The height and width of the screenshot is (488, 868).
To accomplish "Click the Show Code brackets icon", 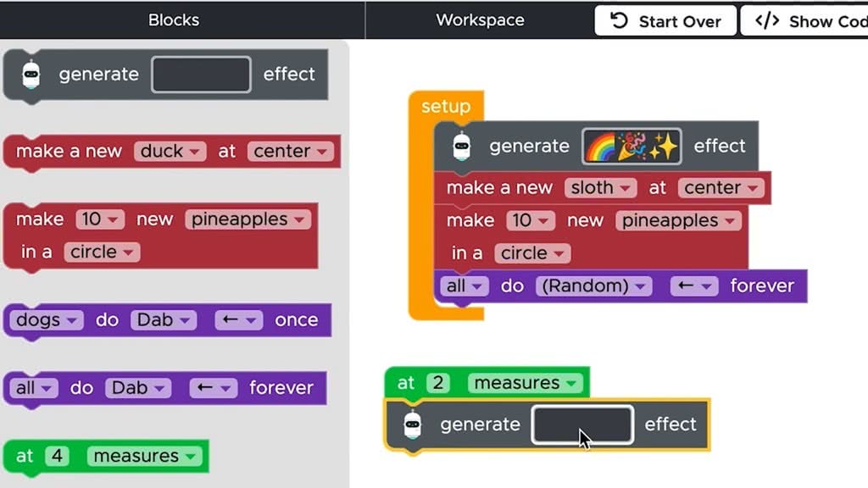I will coord(767,21).
